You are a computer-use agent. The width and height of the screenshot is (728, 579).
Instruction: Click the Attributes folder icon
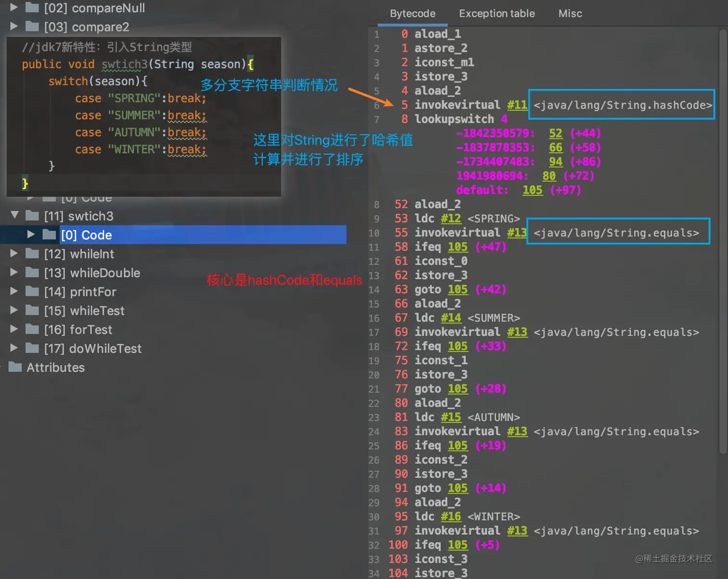point(15,367)
